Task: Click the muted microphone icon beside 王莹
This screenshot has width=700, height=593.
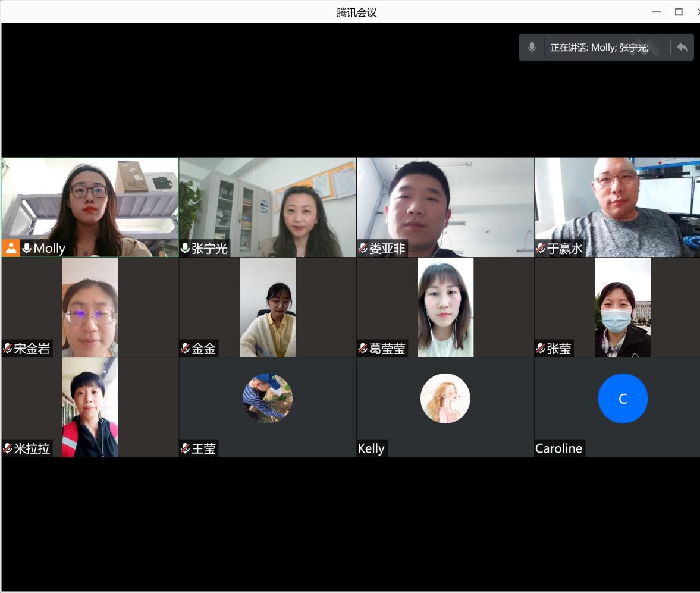Action: 185,448
